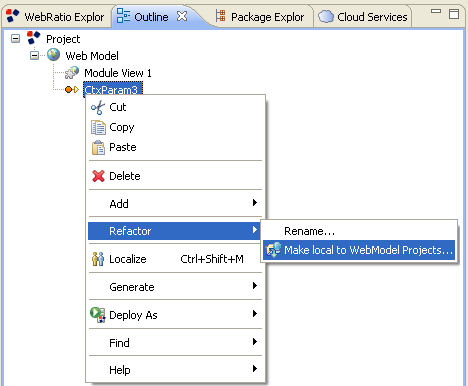Expand the Help submenu arrow
The image size is (468, 386).
coord(255,369)
